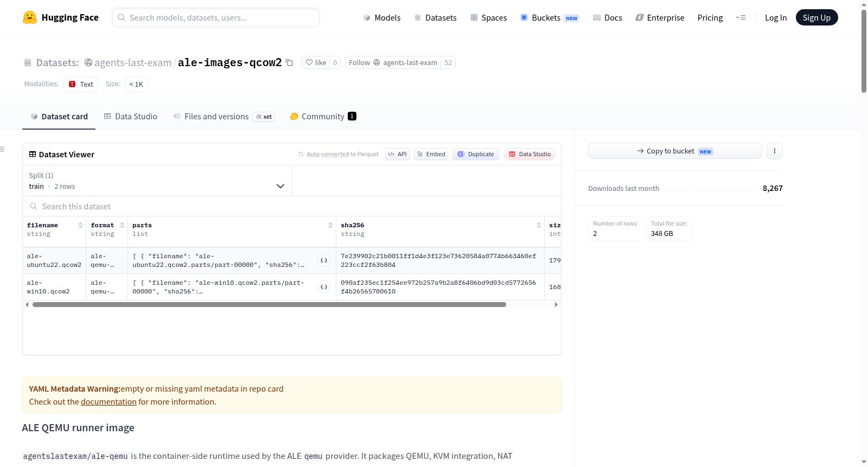
Task: Open the Datasets page from navbar
Action: pos(436,17)
